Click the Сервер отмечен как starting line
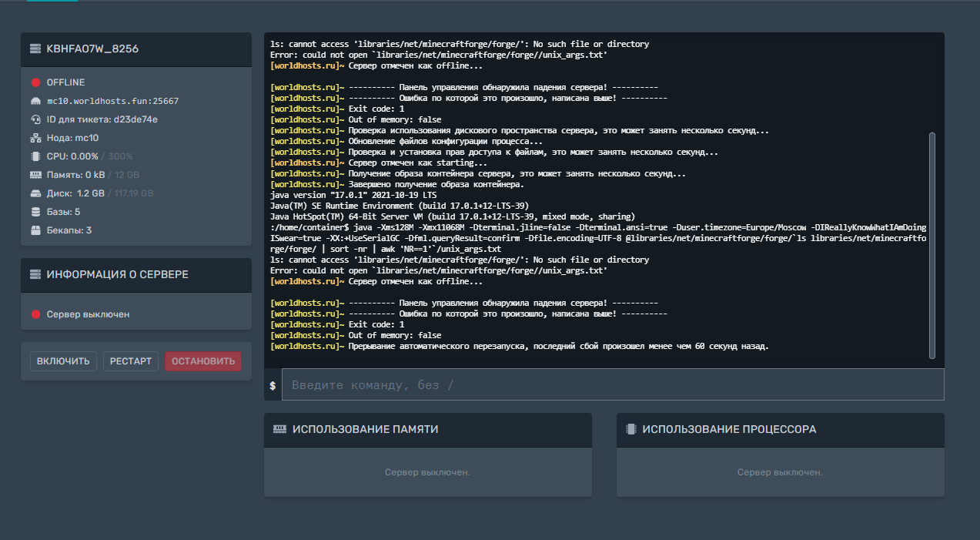The width and height of the screenshot is (980, 540). (x=379, y=163)
